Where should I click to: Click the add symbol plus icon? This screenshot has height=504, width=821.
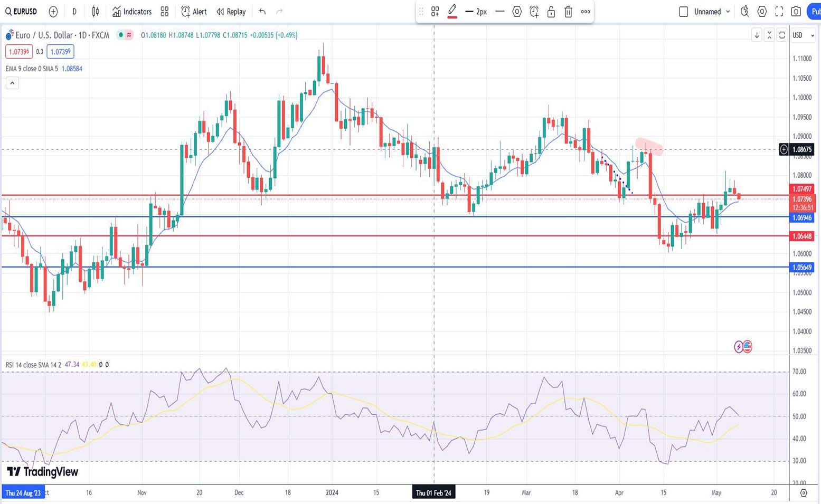pyautogui.click(x=53, y=12)
